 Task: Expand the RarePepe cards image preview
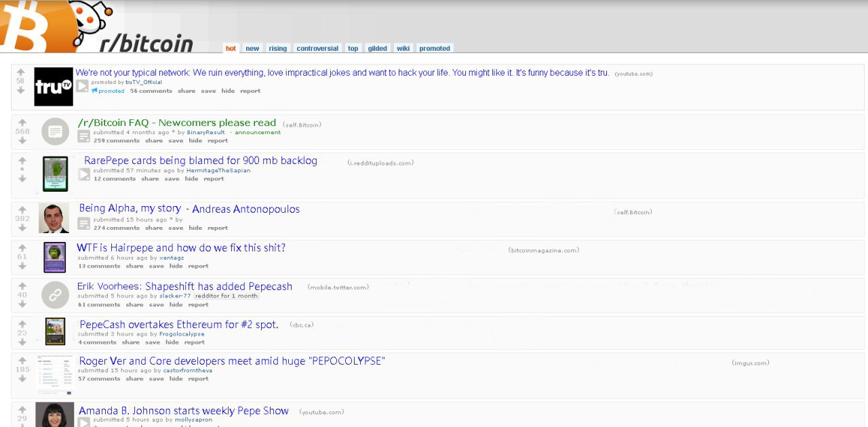pyautogui.click(x=84, y=174)
